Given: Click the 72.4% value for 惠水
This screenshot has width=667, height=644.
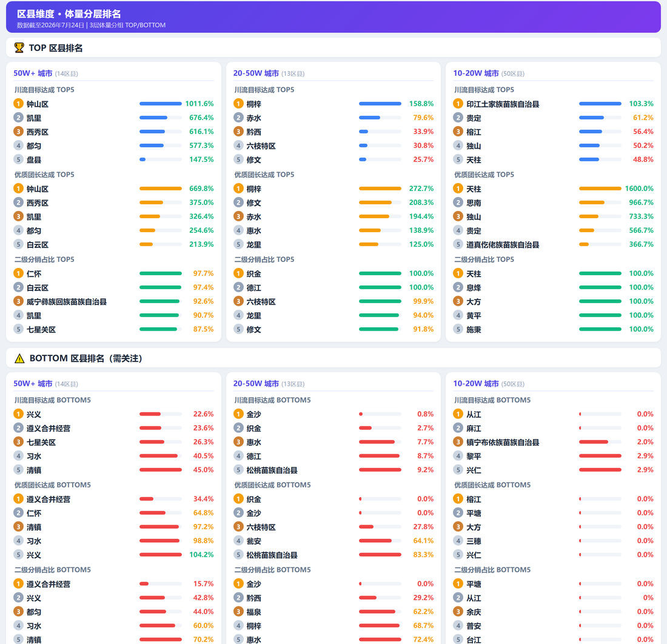Looking at the screenshot, I should (x=423, y=639).
